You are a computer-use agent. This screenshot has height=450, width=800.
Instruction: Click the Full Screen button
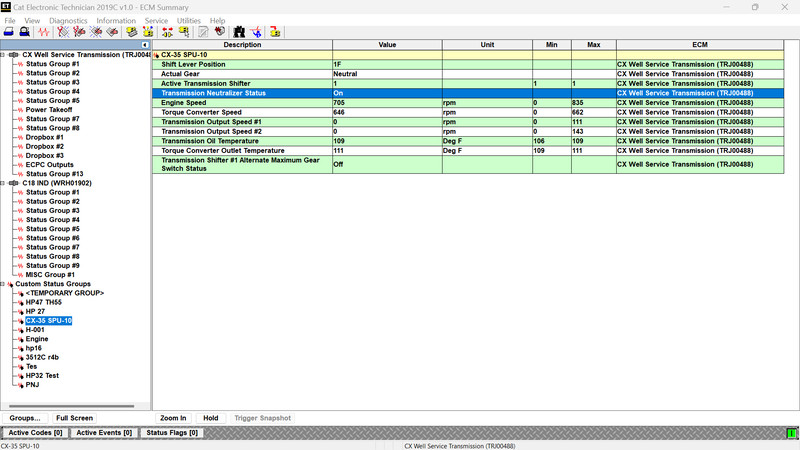tap(74, 418)
